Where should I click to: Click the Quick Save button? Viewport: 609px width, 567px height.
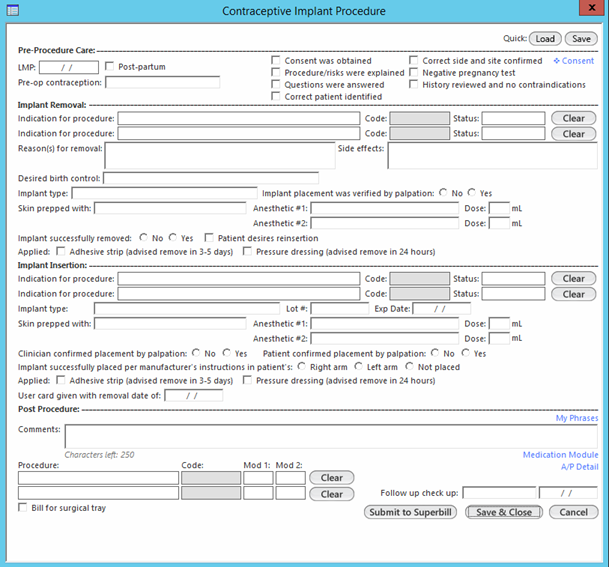pyautogui.click(x=581, y=39)
